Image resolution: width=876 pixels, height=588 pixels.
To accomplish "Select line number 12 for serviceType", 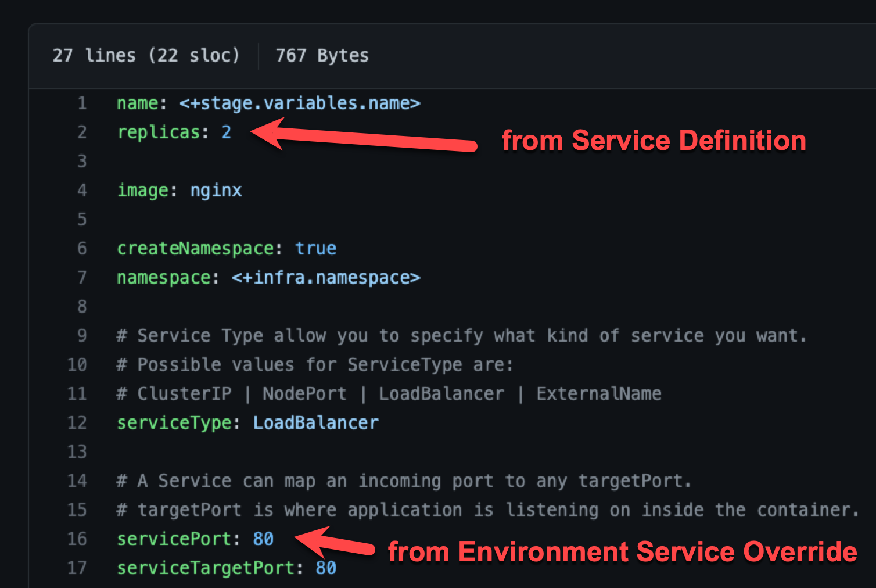I will tap(77, 423).
